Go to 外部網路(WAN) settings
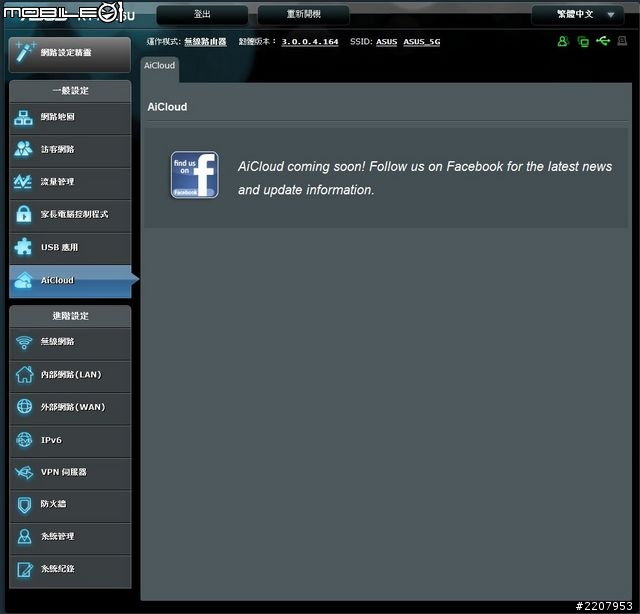The width and height of the screenshot is (640, 614). [70, 407]
